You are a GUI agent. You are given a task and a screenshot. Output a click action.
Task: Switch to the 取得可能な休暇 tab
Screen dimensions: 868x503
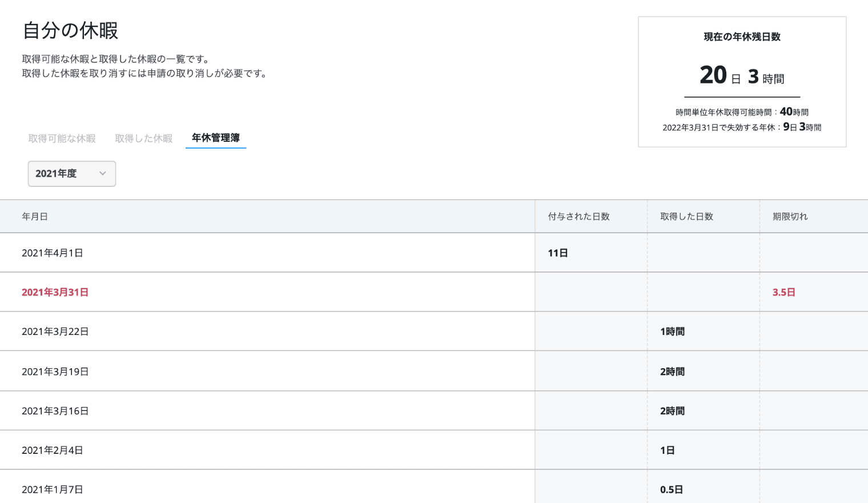tap(62, 138)
